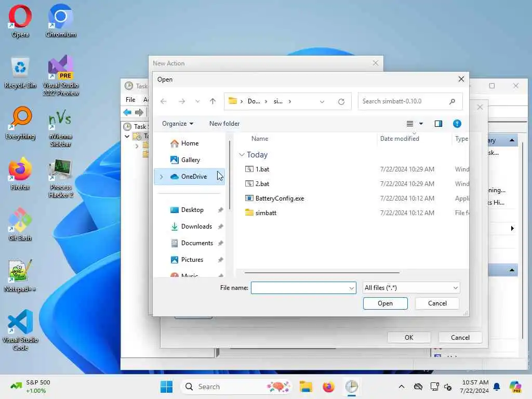
Task: Open the Opera desktop shortcut
Action: coord(20,20)
